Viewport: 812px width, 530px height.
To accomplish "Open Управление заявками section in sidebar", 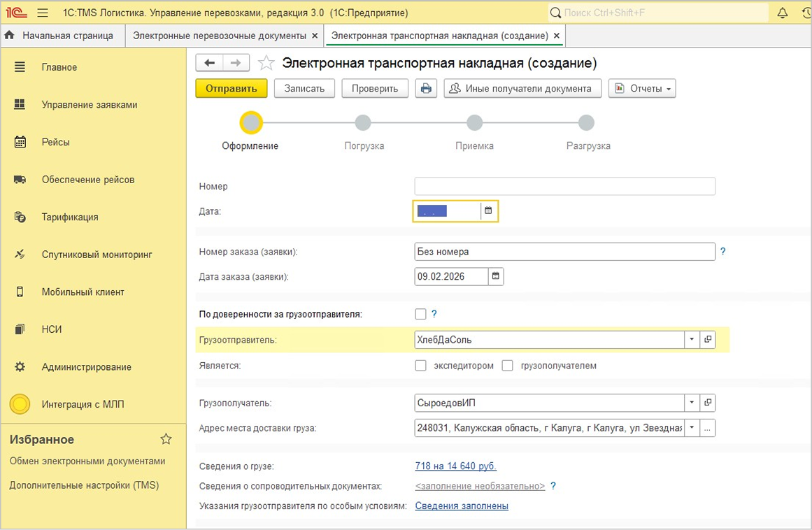I will 89,105.
